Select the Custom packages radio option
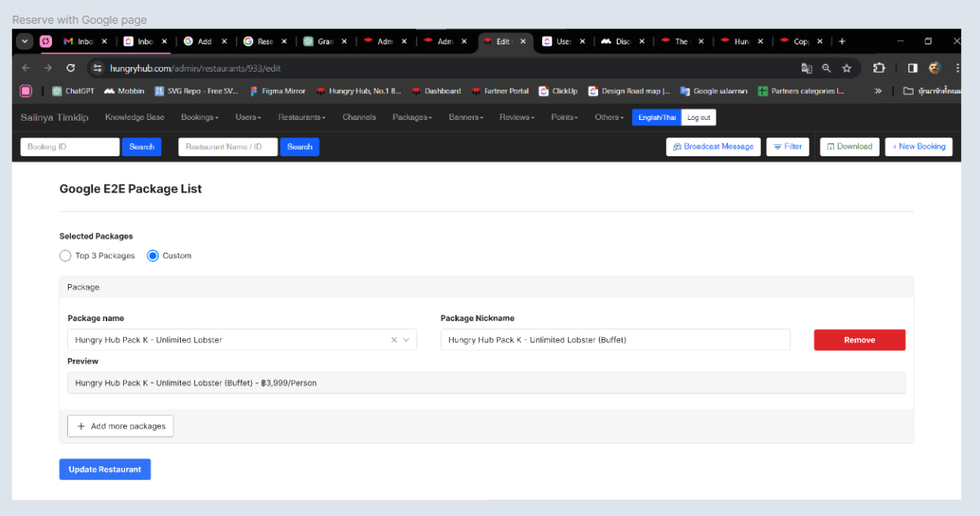 153,256
